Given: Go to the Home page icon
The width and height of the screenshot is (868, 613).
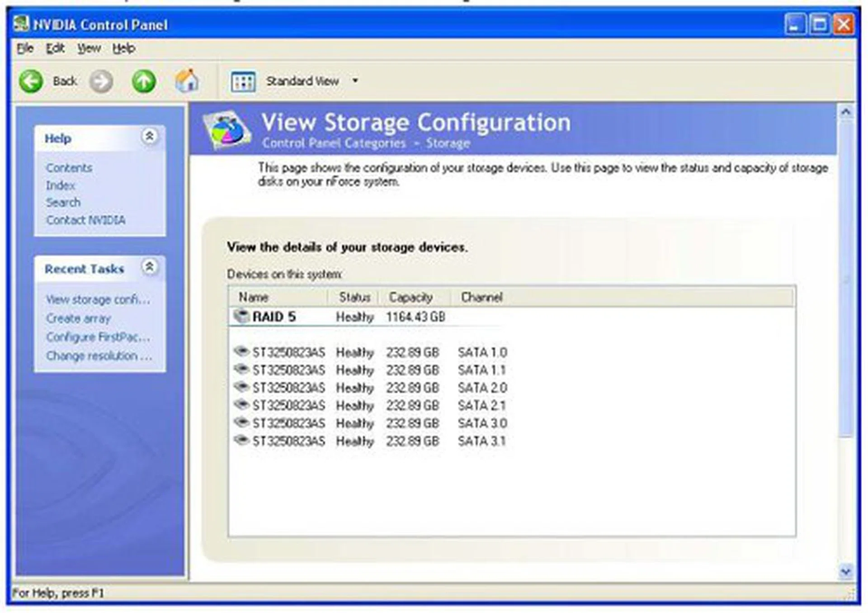Looking at the screenshot, I should [187, 81].
